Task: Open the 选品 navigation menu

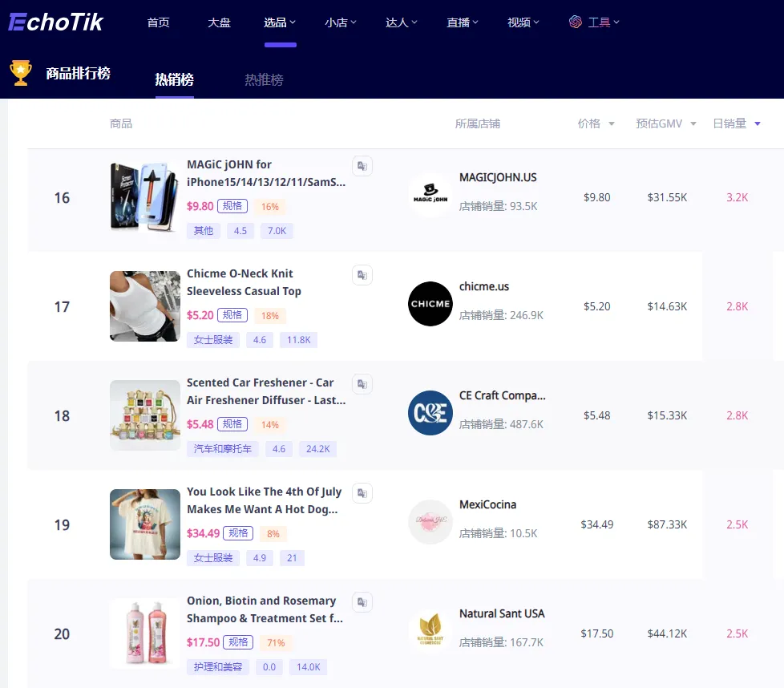Action: (280, 22)
